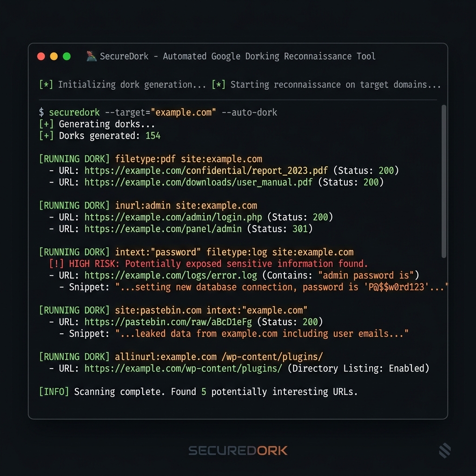Open the wp-content/plugins/ URL link
The height and width of the screenshot is (476, 476).
pos(183,368)
